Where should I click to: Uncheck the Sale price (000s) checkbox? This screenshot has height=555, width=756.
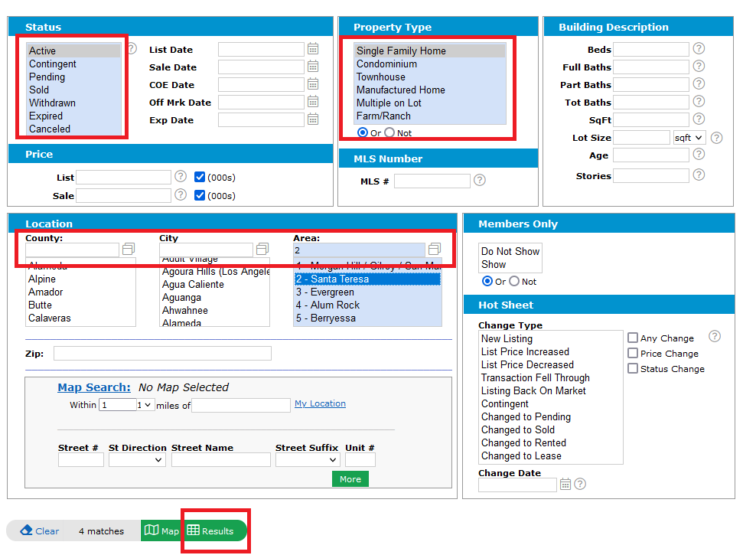200,195
